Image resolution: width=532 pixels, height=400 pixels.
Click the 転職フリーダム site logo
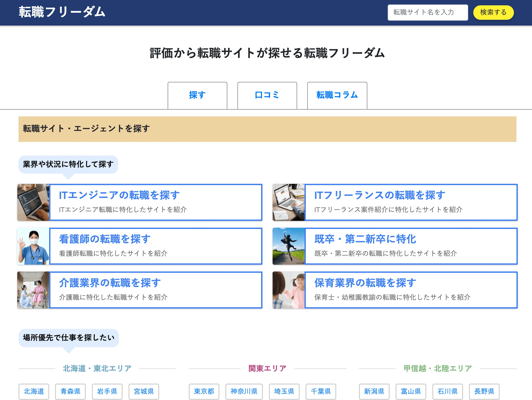62,12
